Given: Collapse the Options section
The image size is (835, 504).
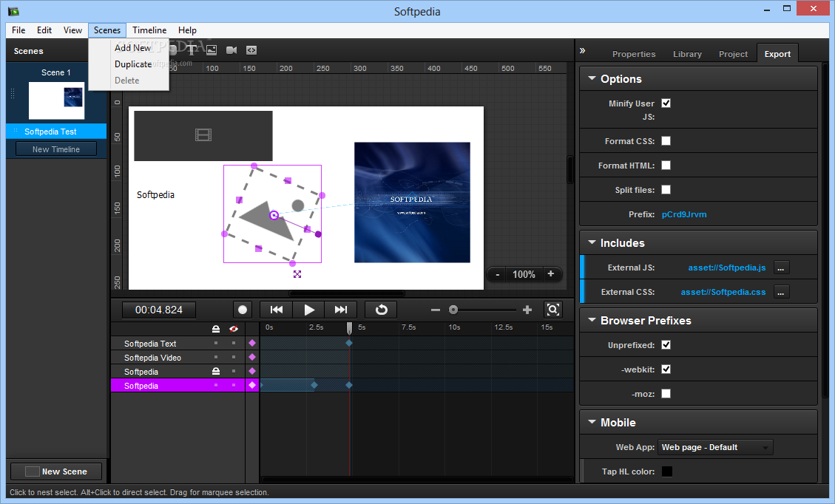Looking at the screenshot, I should (x=592, y=78).
